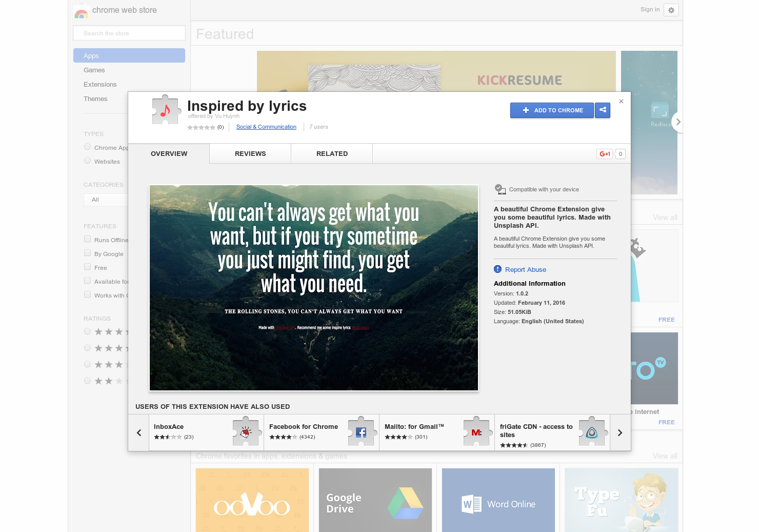Click the Mailto: for Gmail icon
The width and height of the screenshot is (759, 532).
tap(477, 432)
